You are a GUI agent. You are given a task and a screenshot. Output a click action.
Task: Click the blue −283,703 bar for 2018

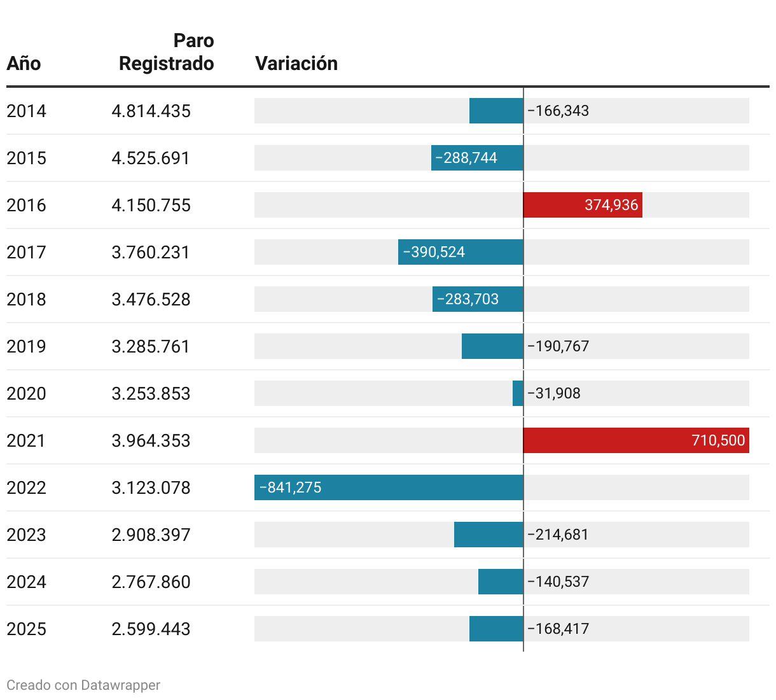coord(478,299)
